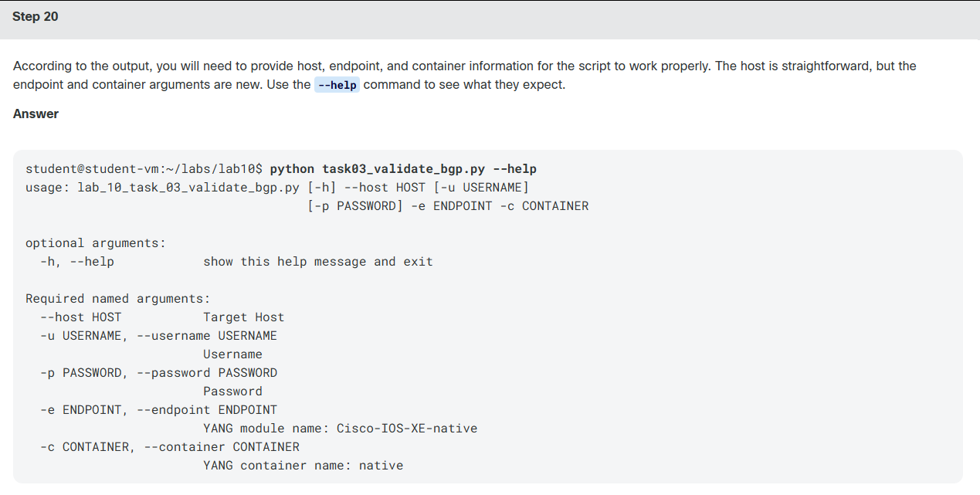
Task: Click the python task03_validate_bgp.py --help command
Action: (403, 168)
